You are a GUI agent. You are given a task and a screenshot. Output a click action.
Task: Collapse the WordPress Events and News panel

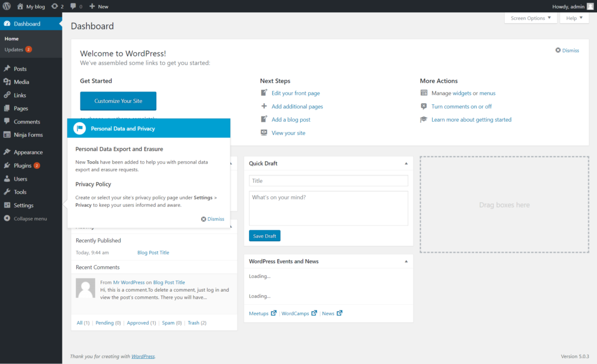406,261
